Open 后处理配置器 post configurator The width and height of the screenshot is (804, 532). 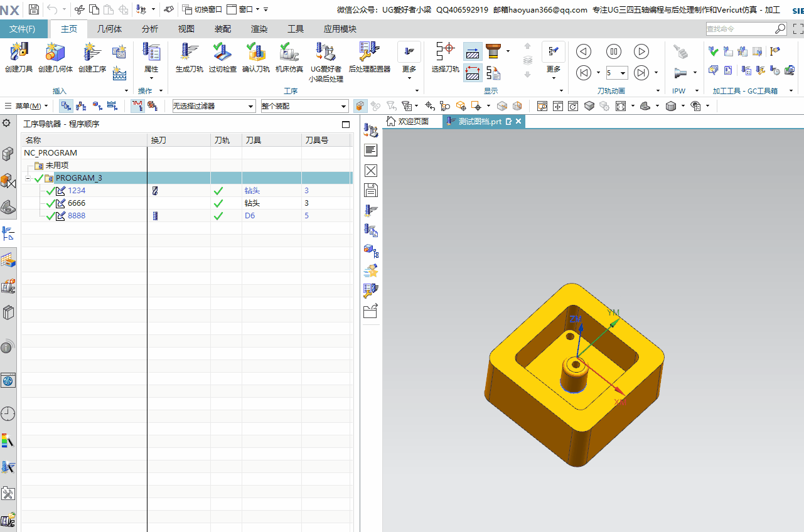(369, 58)
